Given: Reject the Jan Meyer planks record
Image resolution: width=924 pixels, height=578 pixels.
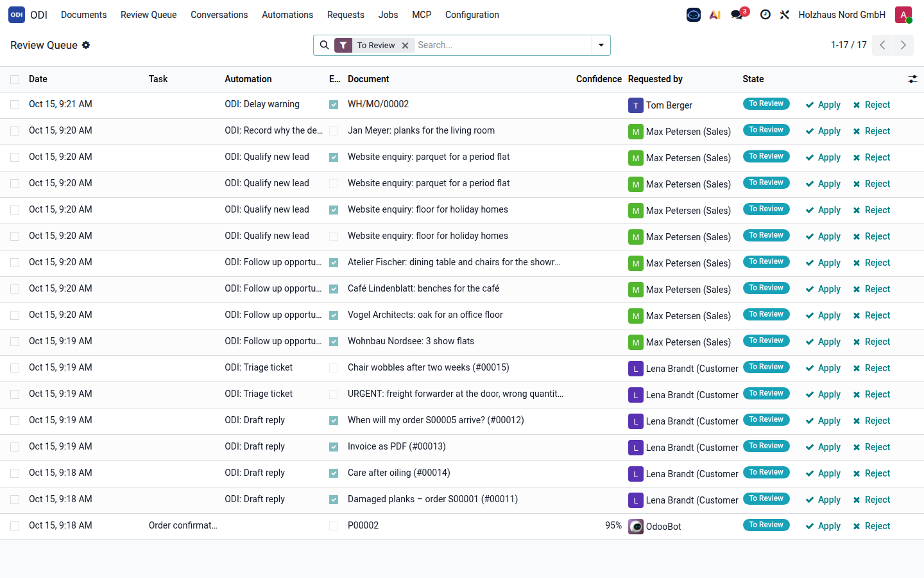Looking at the screenshot, I should coord(871,131).
